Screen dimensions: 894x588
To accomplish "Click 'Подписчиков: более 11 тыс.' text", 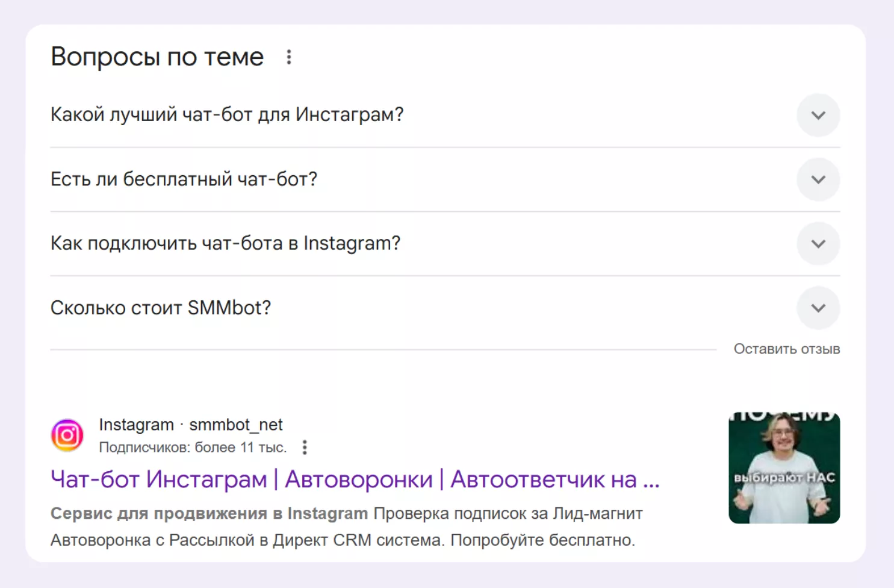I will (x=193, y=448).
